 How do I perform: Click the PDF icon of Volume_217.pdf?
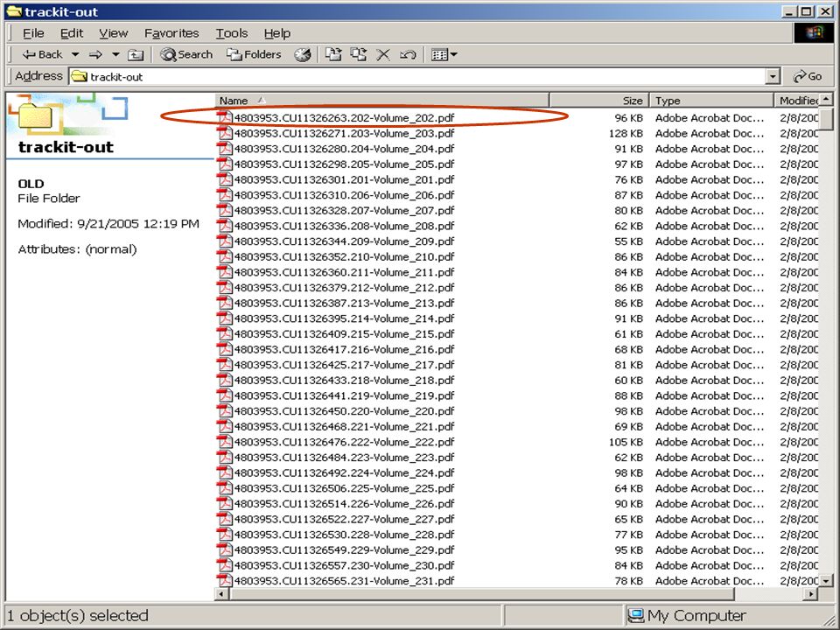[225, 365]
